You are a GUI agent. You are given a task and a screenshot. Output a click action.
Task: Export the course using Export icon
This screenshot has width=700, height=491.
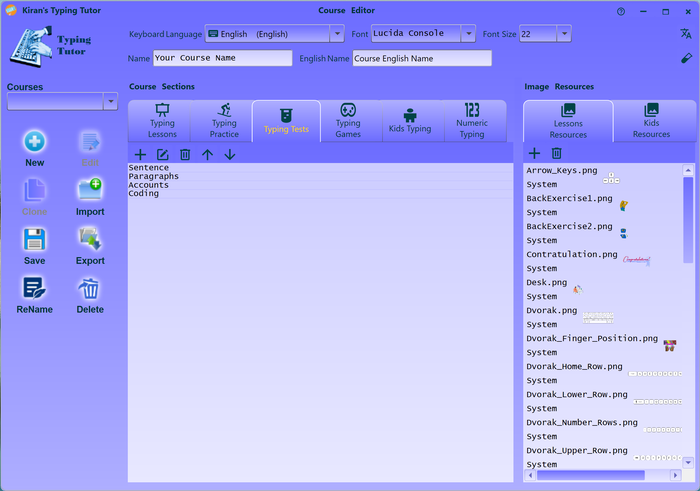90,239
